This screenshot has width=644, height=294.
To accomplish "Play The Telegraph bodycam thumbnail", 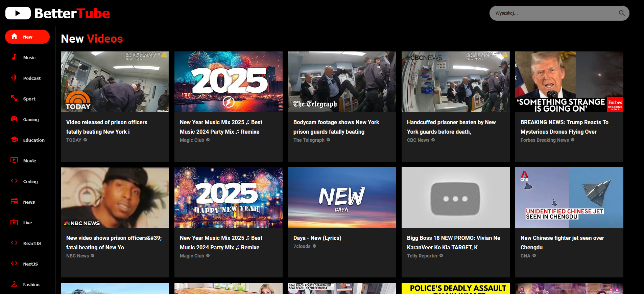I will [342, 82].
